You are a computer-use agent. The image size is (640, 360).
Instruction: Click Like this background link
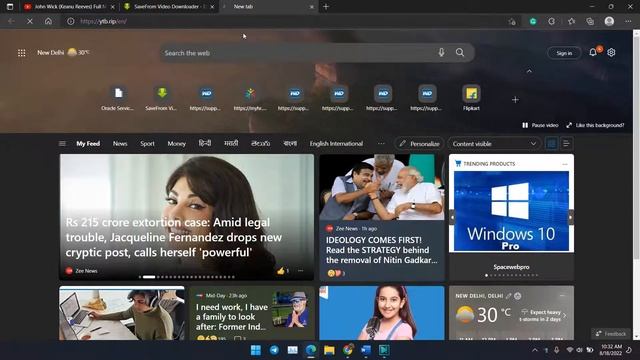[595, 125]
